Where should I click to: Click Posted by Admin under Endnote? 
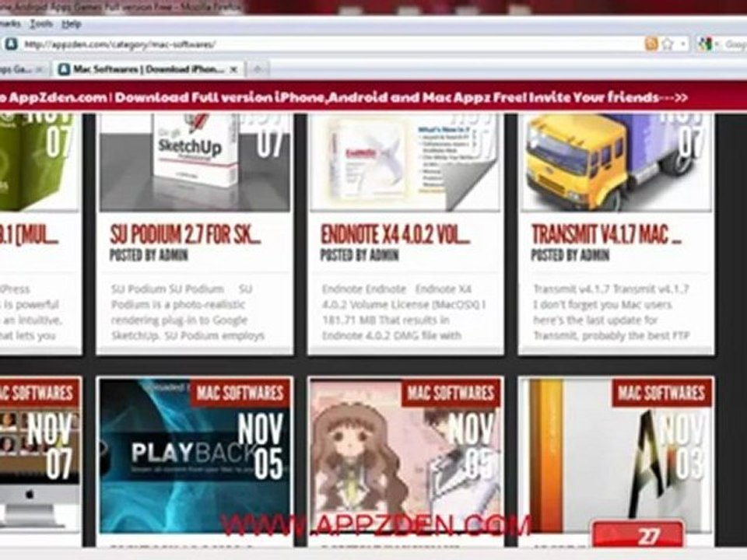pyautogui.click(x=359, y=255)
